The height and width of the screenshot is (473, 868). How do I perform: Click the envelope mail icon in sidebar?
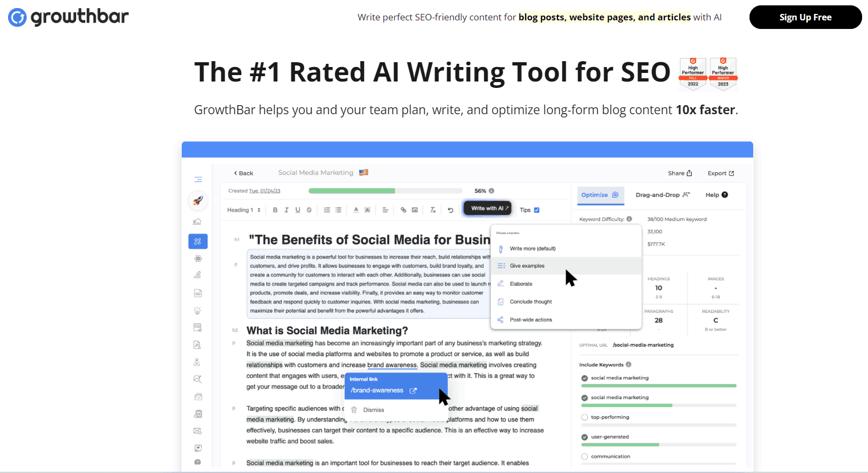[x=198, y=397]
